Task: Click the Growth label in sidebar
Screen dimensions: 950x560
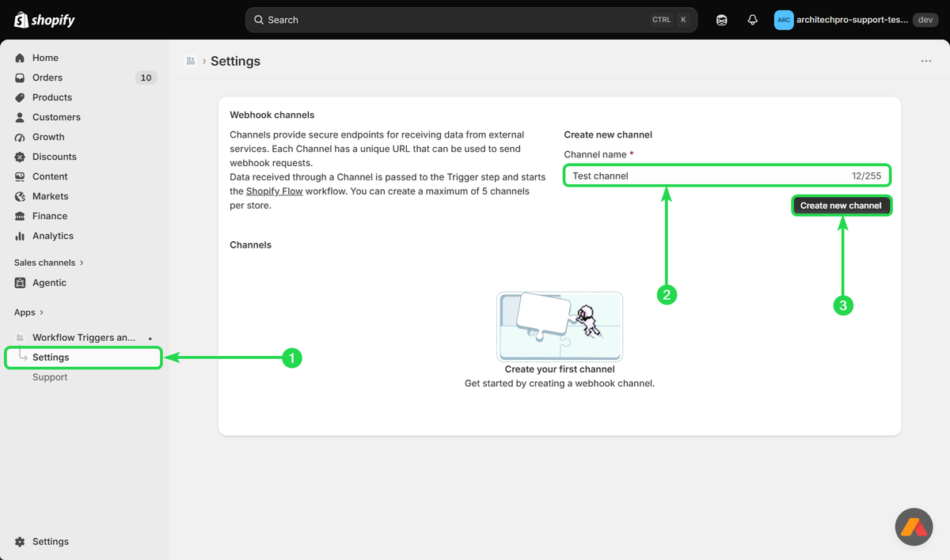Action: click(48, 137)
